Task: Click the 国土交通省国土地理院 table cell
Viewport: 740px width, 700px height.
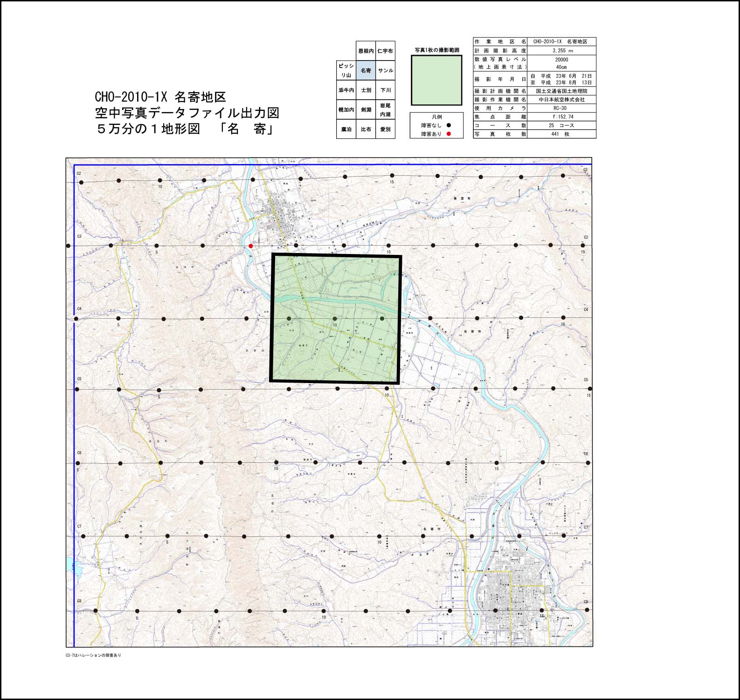Action: coord(562,91)
